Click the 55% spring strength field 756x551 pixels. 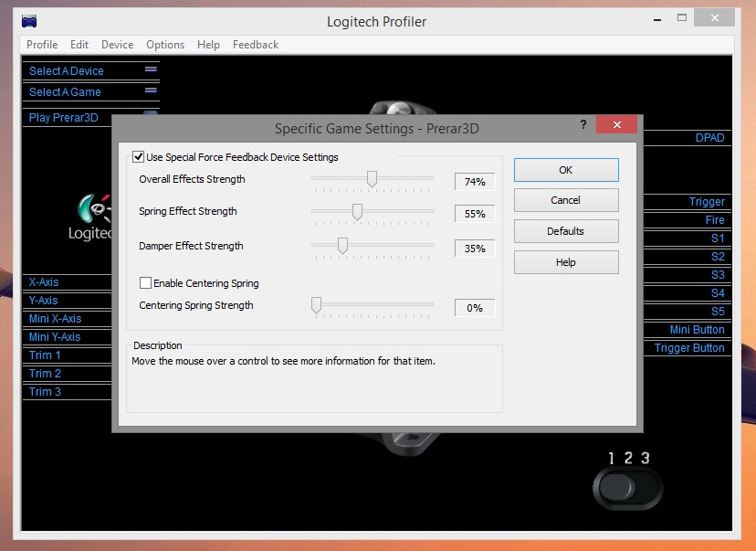pyautogui.click(x=475, y=214)
